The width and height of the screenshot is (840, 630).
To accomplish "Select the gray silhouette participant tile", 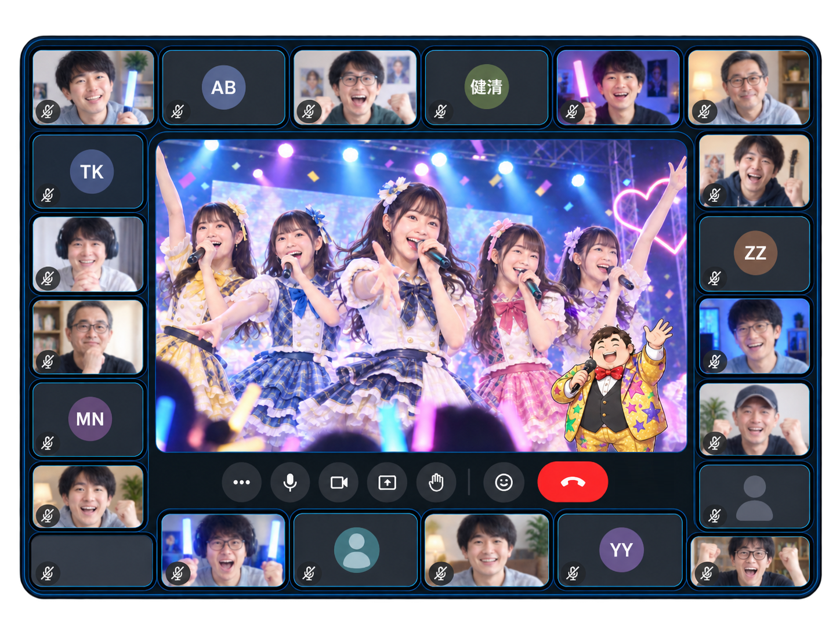I will coord(754,497).
